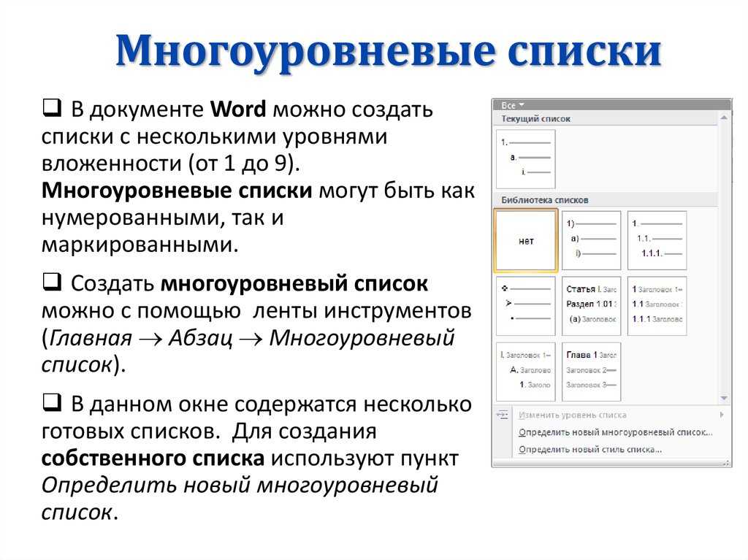This screenshot has width=748, height=560.
Task: Select the Глава 1 heading list style
Action: coord(592,372)
